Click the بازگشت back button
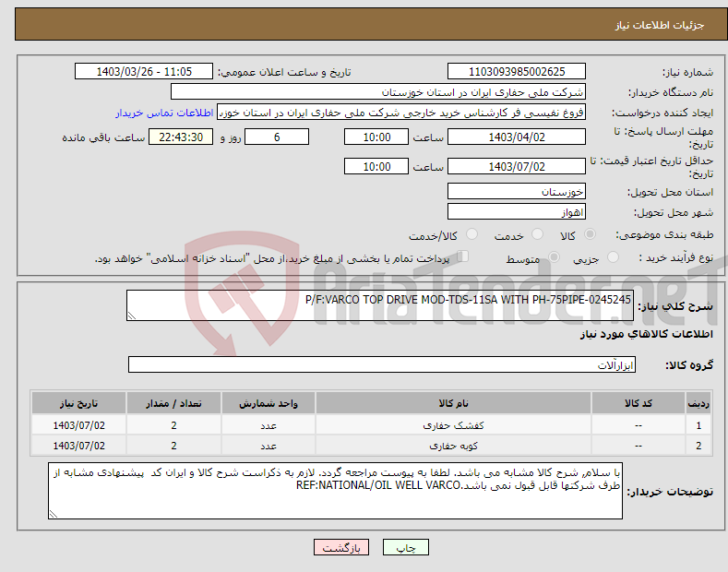Viewport: 728px width, 572px height. click(x=341, y=547)
